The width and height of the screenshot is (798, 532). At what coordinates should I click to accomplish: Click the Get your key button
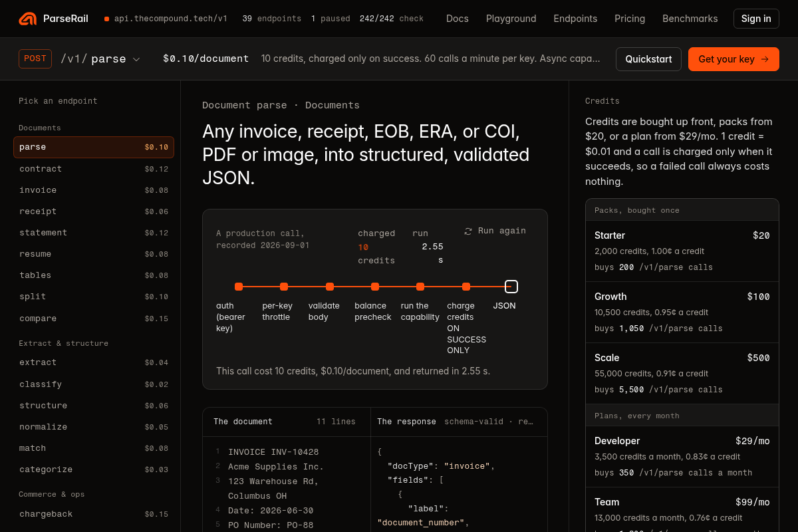point(733,59)
